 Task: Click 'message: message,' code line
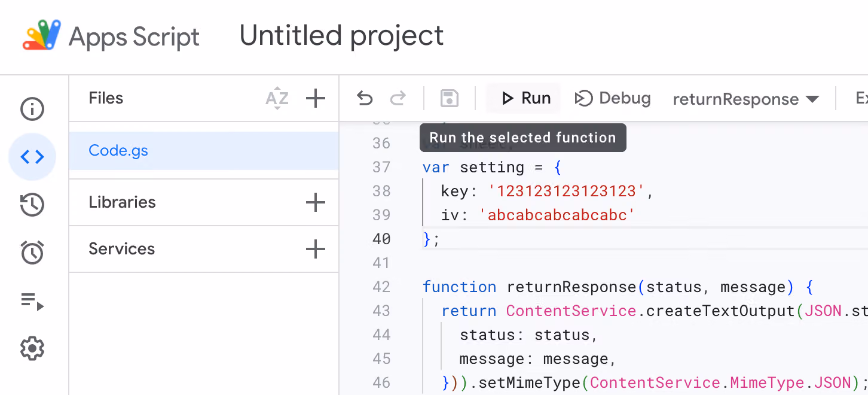538,358
